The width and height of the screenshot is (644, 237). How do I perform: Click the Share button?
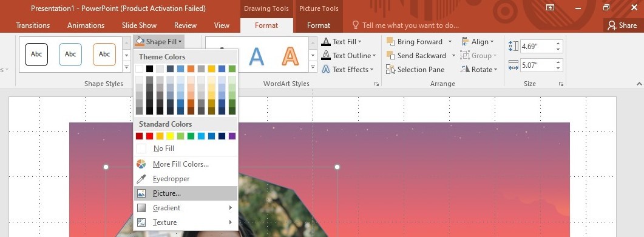[x=623, y=25]
